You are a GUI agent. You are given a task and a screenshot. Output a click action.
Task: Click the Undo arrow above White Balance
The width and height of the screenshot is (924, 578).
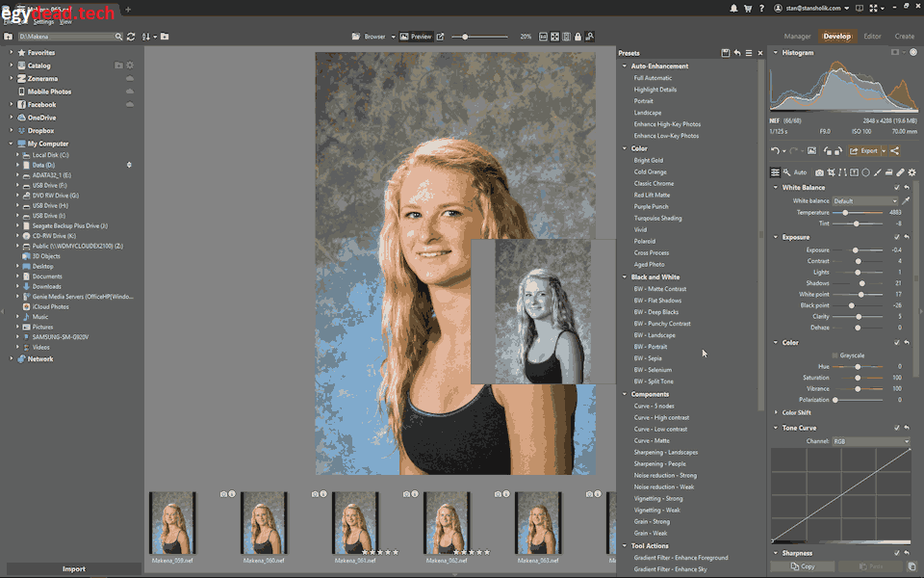776,150
